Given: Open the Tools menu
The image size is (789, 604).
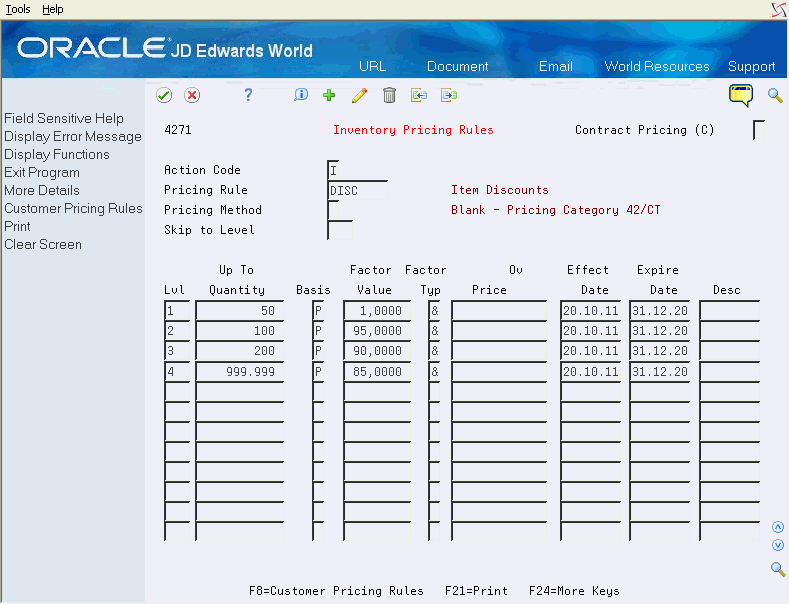Looking at the screenshot, I should tap(18, 9).
